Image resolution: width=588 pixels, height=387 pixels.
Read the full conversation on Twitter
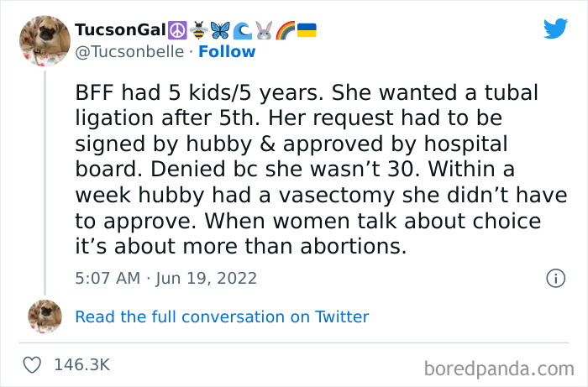[222, 316]
